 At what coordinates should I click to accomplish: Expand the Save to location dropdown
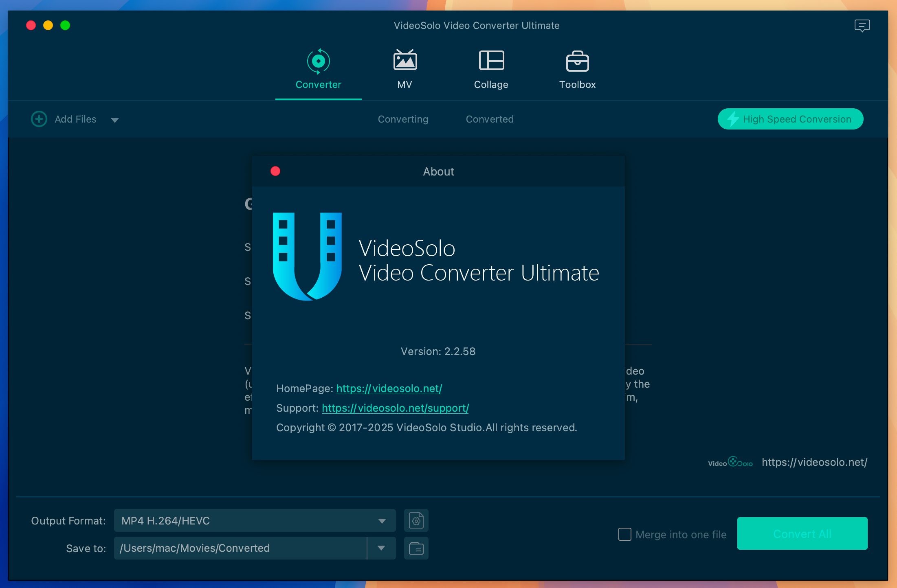tap(381, 548)
